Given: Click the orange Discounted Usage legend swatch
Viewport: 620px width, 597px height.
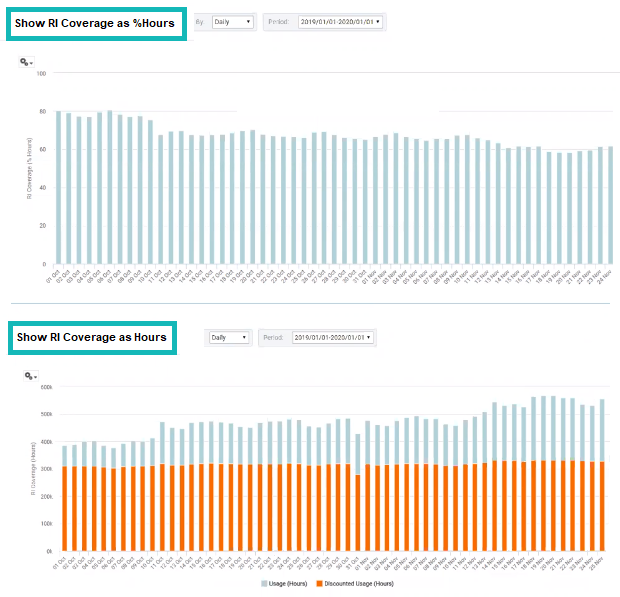Looking at the screenshot, I should click(320, 582).
